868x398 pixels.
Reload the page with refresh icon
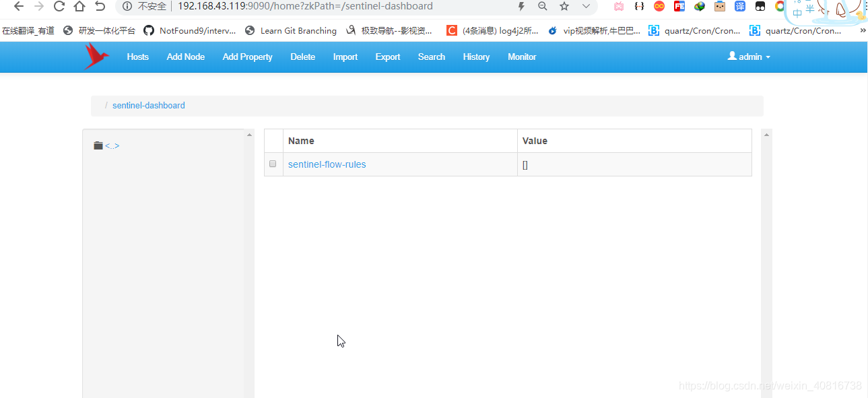pos(59,6)
